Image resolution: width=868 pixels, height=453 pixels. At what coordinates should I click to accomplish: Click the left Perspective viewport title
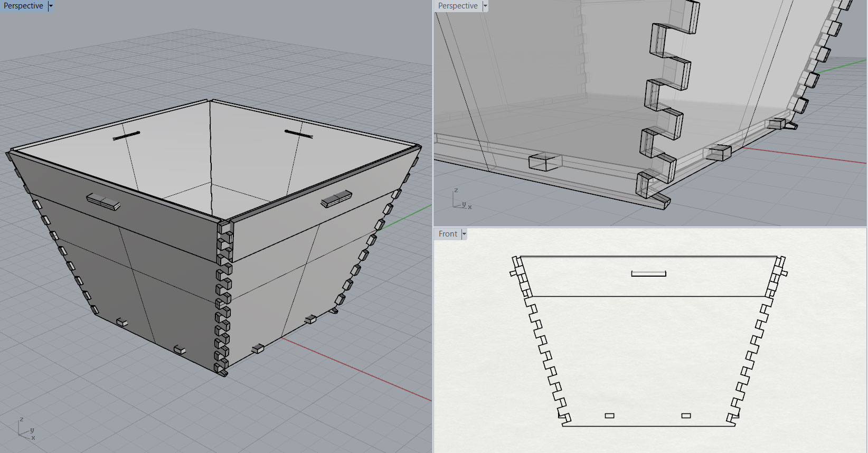point(23,6)
